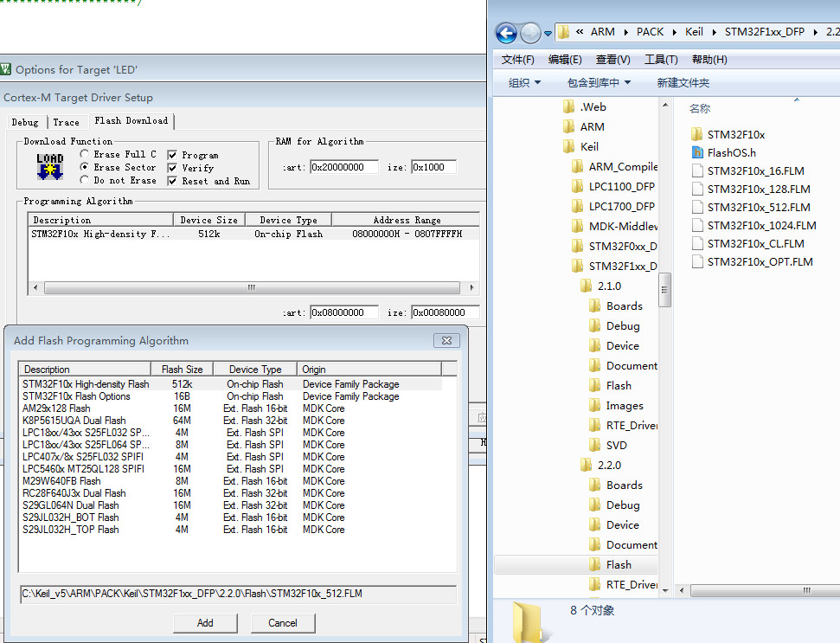Toggle the Verify checkbox
Viewport: 840px width, 643px height.
tap(172, 168)
